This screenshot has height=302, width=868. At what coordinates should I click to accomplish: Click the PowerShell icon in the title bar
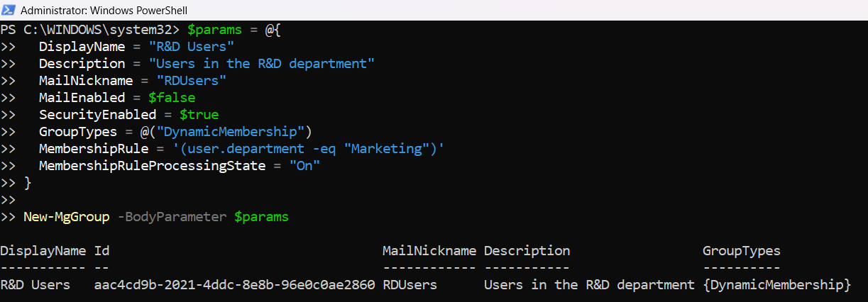[9, 10]
